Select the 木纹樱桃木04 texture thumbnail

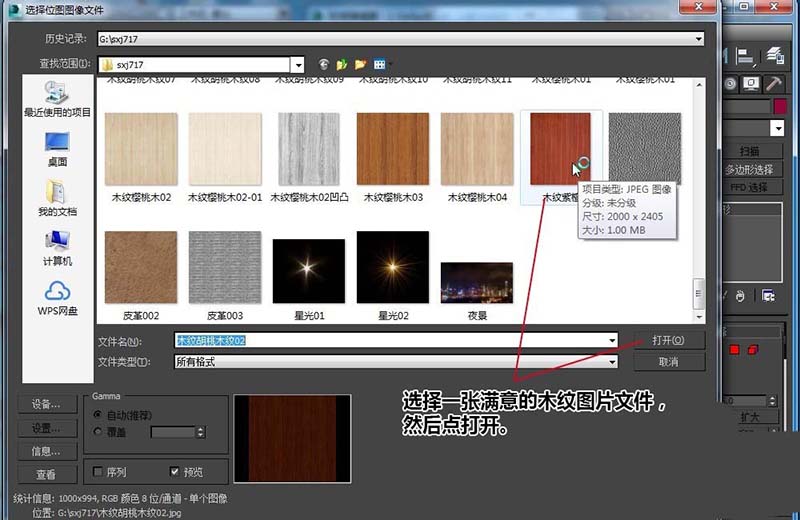tap(477, 149)
